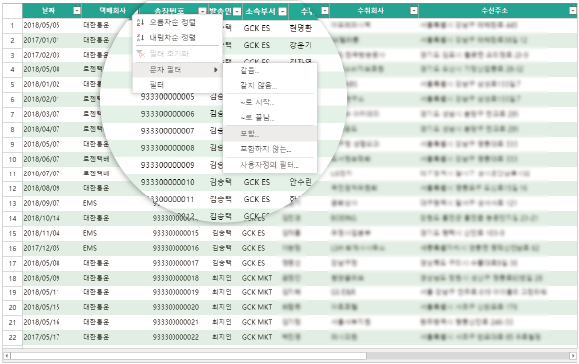Viewport: 579px width, 364px height.
Task: Click EMS cell in row 15
Action: click(x=90, y=233)
